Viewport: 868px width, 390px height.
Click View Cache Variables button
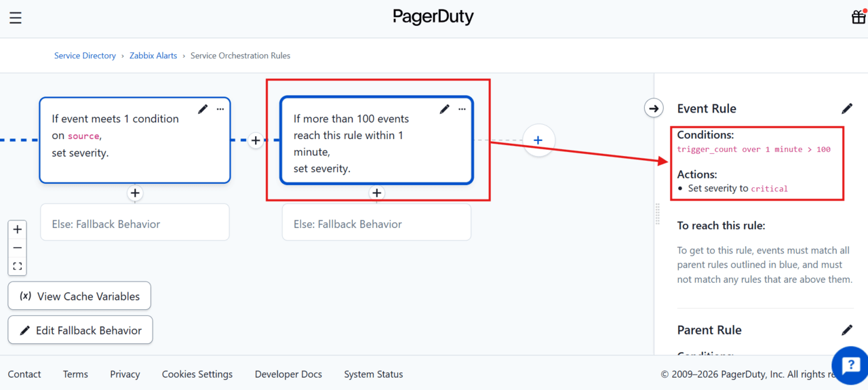tap(79, 296)
